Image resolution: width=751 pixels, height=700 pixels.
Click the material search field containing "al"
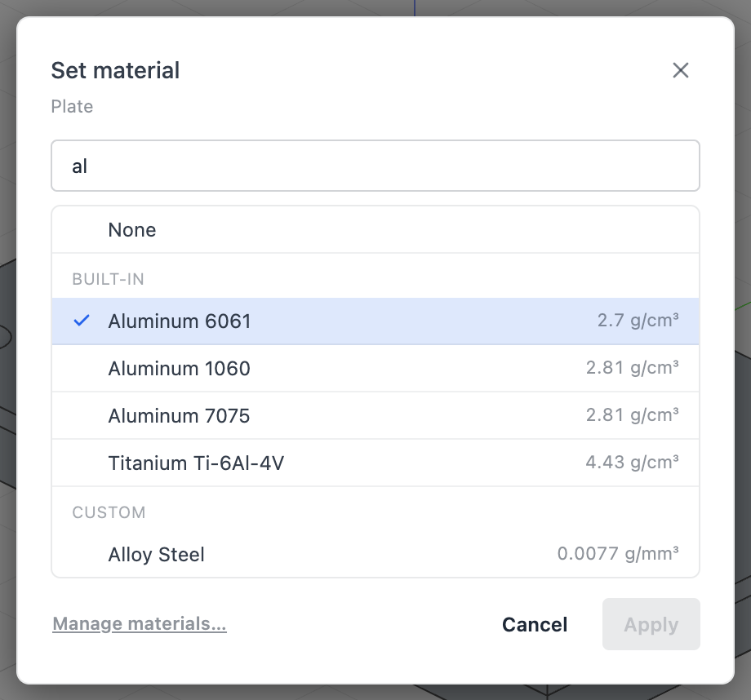[375, 166]
